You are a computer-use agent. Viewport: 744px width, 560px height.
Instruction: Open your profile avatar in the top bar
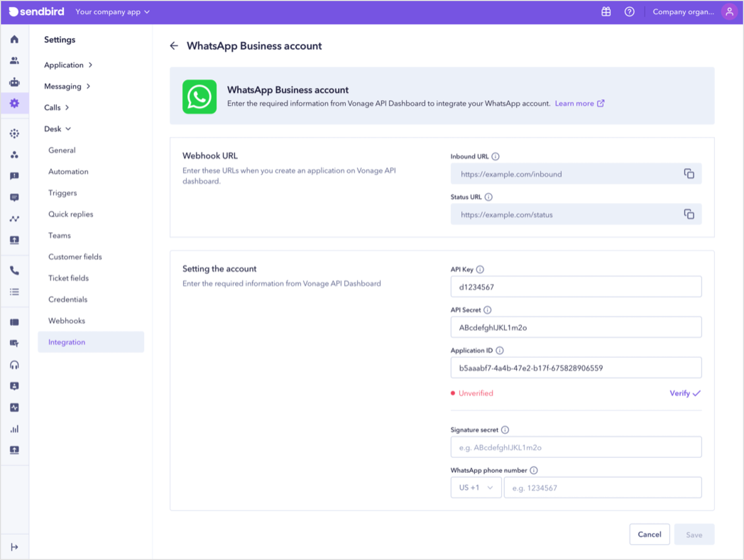click(729, 12)
